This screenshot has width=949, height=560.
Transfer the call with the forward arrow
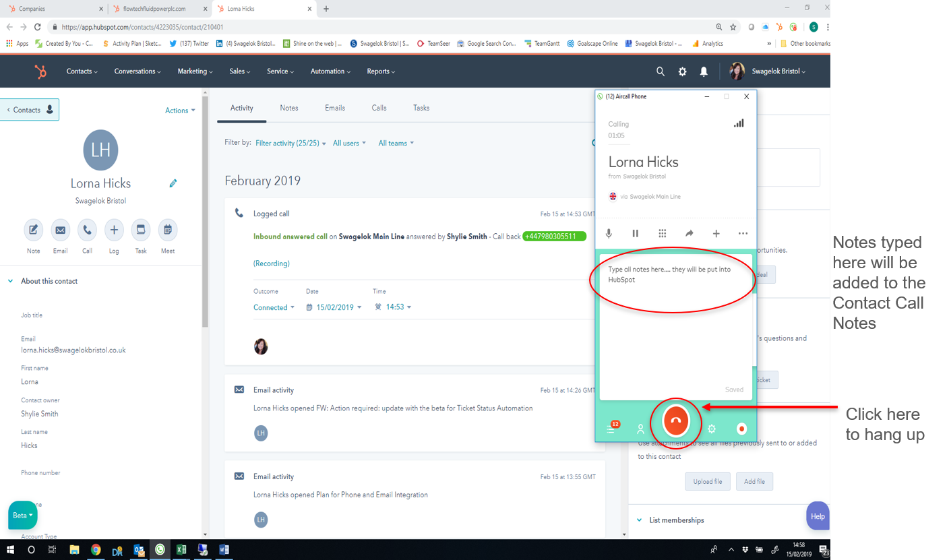pyautogui.click(x=690, y=233)
